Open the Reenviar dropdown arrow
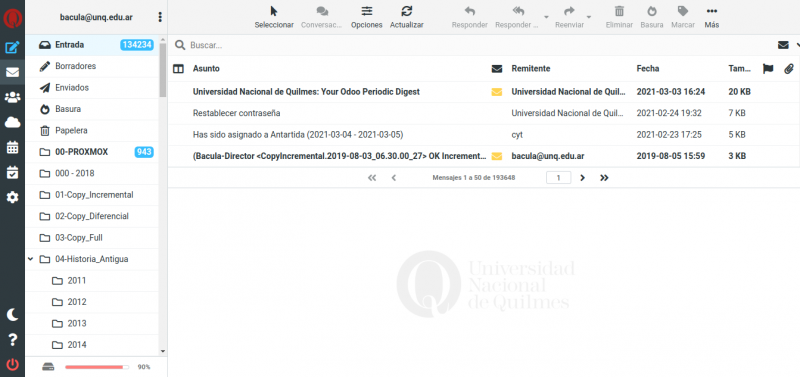800x377 pixels. (589, 17)
